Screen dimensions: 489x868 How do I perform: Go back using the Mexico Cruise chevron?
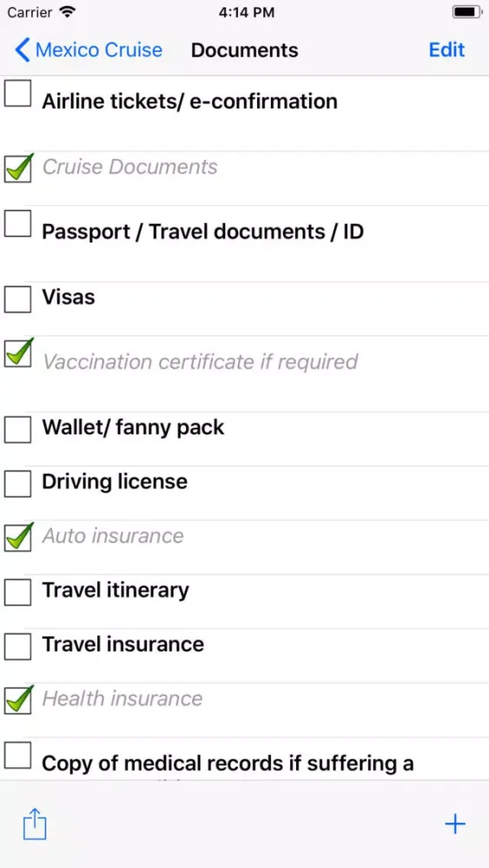22,49
